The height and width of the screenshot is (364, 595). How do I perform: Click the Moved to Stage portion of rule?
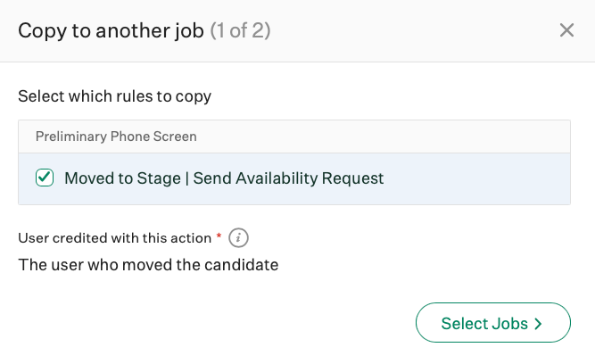tap(122, 178)
